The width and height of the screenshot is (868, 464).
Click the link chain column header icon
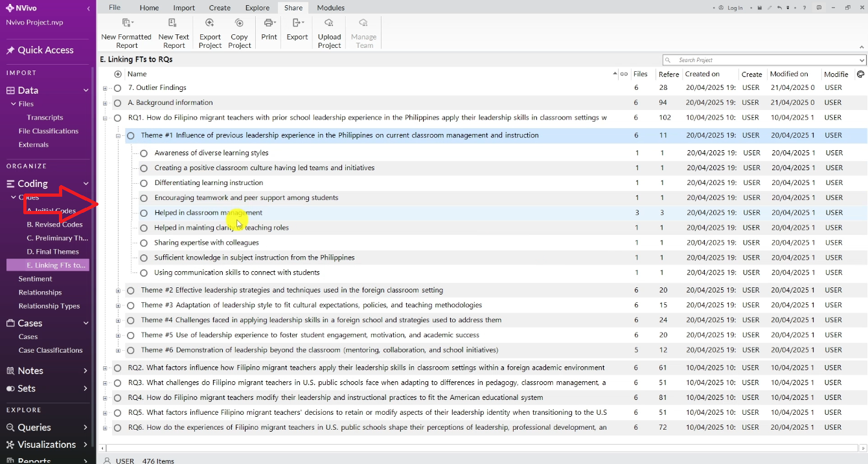pos(624,74)
